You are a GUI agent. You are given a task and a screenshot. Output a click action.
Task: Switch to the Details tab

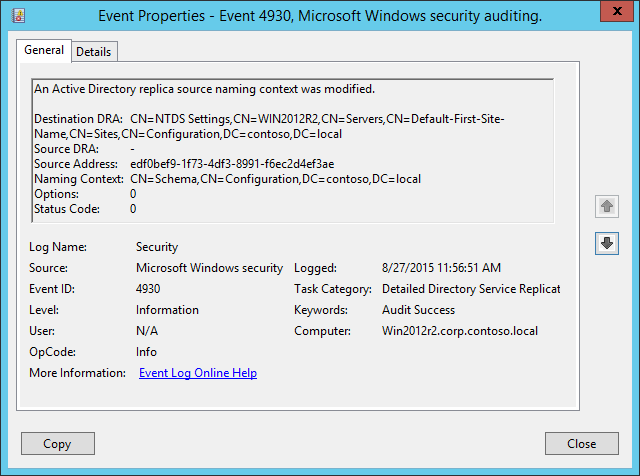(94, 51)
